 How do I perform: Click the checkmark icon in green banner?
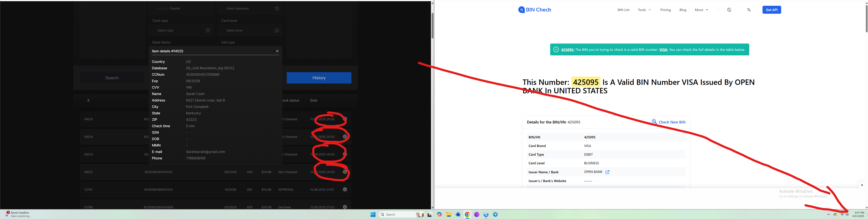tap(556, 49)
